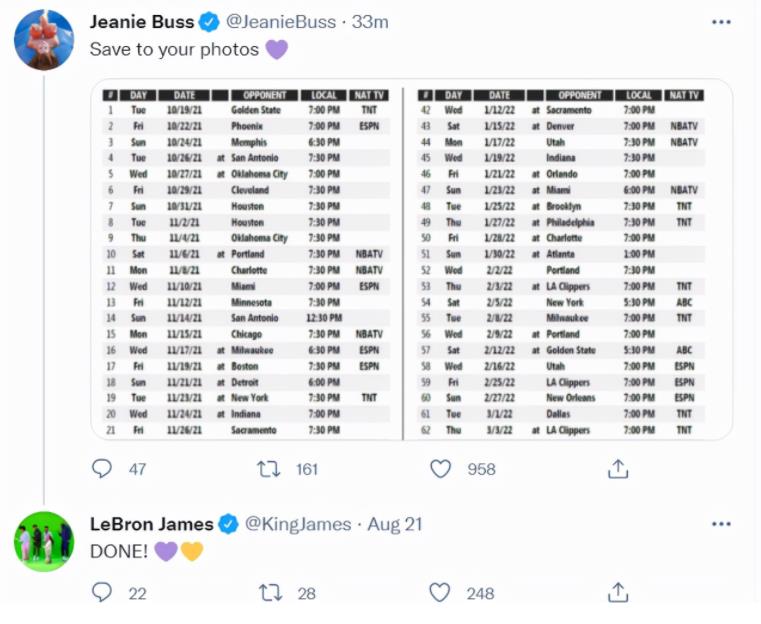This screenshot has width=761, height=624.
Task: Open more options on Jeanie Buss's tweet
Action: point(720,22)
